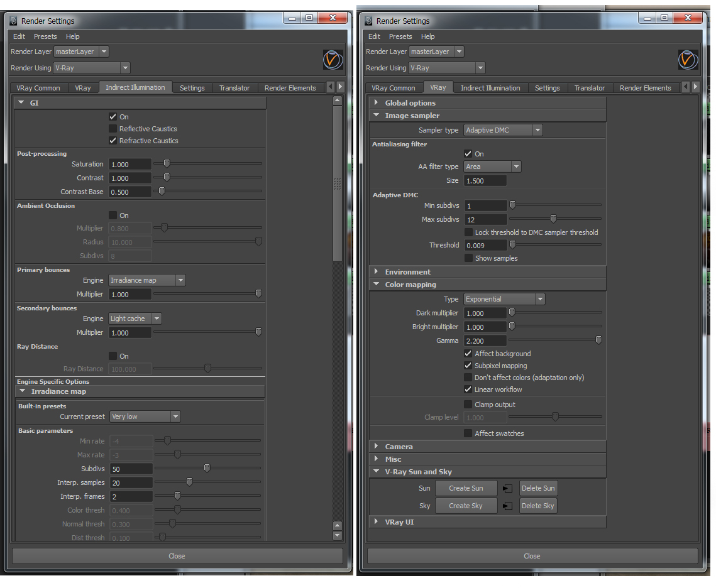Open Current preset dropdown (Very low)

[145, 416]
